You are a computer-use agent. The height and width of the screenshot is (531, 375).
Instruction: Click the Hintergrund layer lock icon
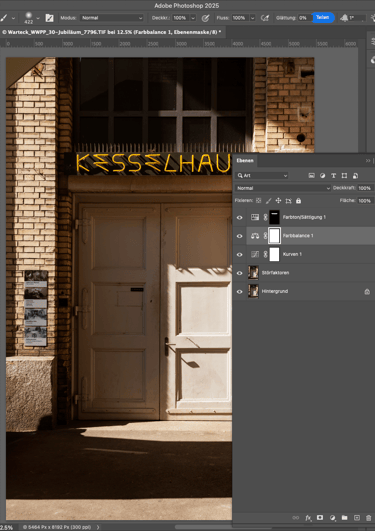367,292
